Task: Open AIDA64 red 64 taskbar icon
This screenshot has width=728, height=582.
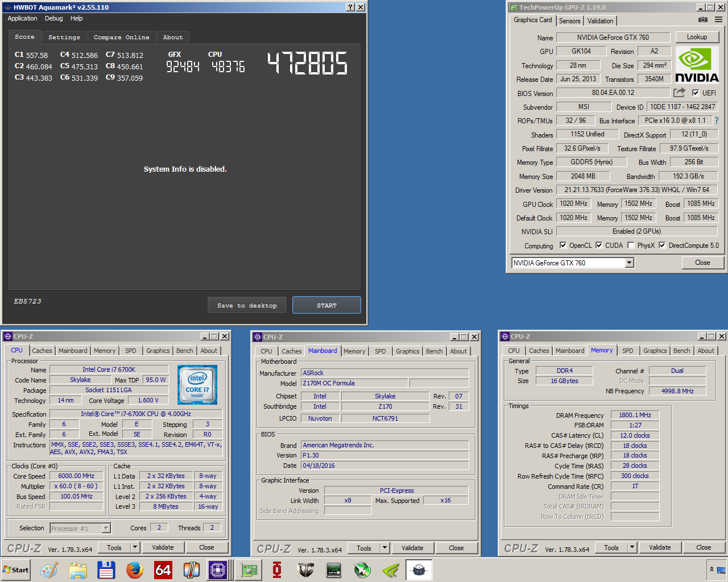Action: point(163,569)
